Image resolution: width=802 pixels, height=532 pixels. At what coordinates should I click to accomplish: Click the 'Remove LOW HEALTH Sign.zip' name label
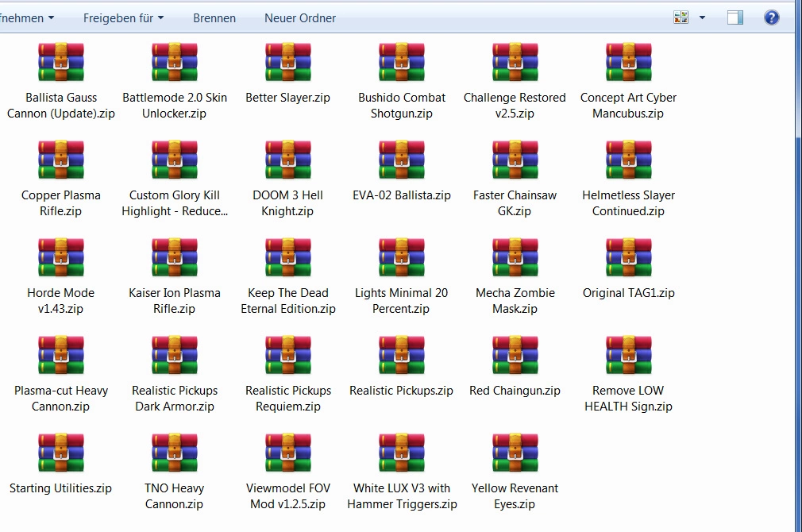click(629, 399)
